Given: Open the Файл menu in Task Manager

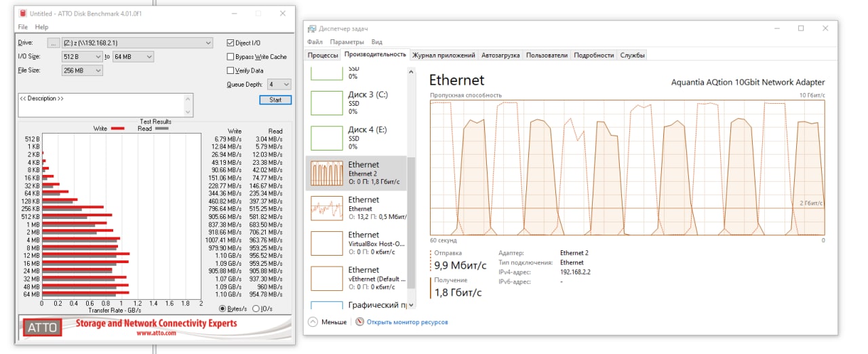Looking at the screenshot, I should pyautogui.click(x=315, y=42).
